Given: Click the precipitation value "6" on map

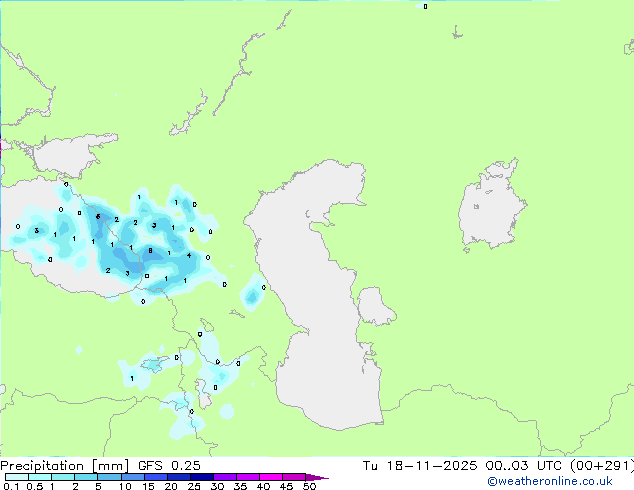Looking at the screenshot, I should coord(98,217).
